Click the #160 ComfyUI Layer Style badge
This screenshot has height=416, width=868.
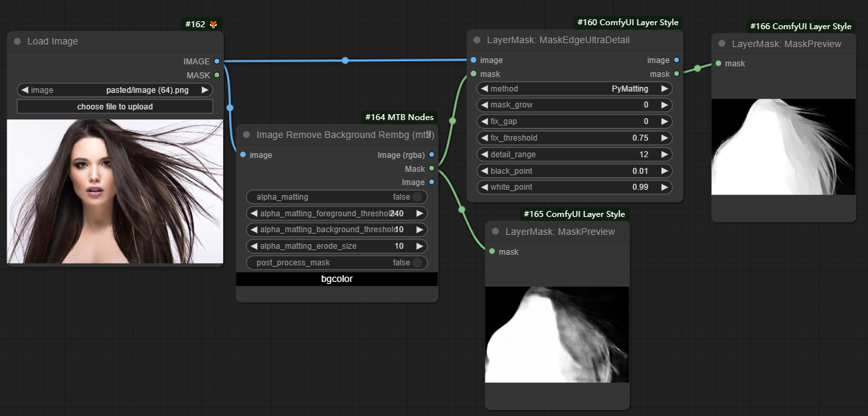click(x=628, y=23)
